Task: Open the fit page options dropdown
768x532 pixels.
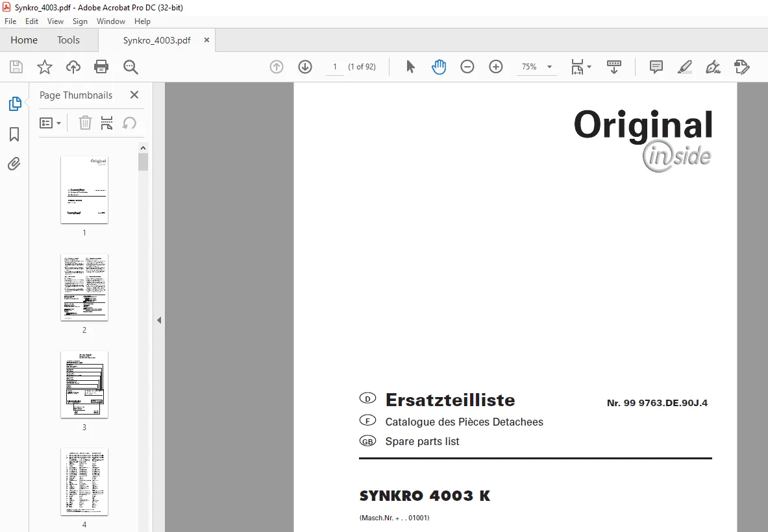Action: coord(581,67)
